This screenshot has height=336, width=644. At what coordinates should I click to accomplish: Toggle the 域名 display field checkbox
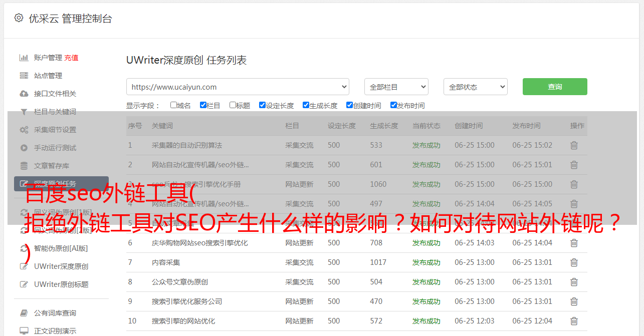click(173, 105)
